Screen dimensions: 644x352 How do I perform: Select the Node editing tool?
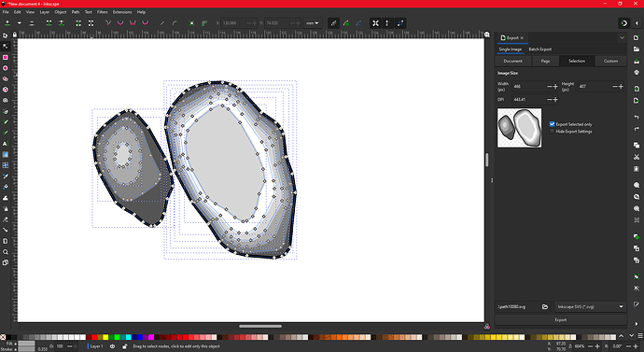click(6, 47)
